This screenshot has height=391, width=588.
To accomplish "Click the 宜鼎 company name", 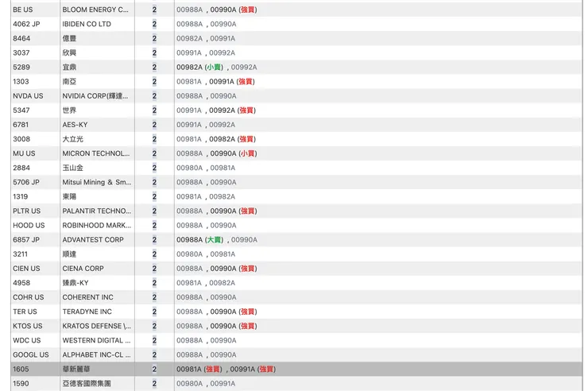I will (x=69, y=67).
